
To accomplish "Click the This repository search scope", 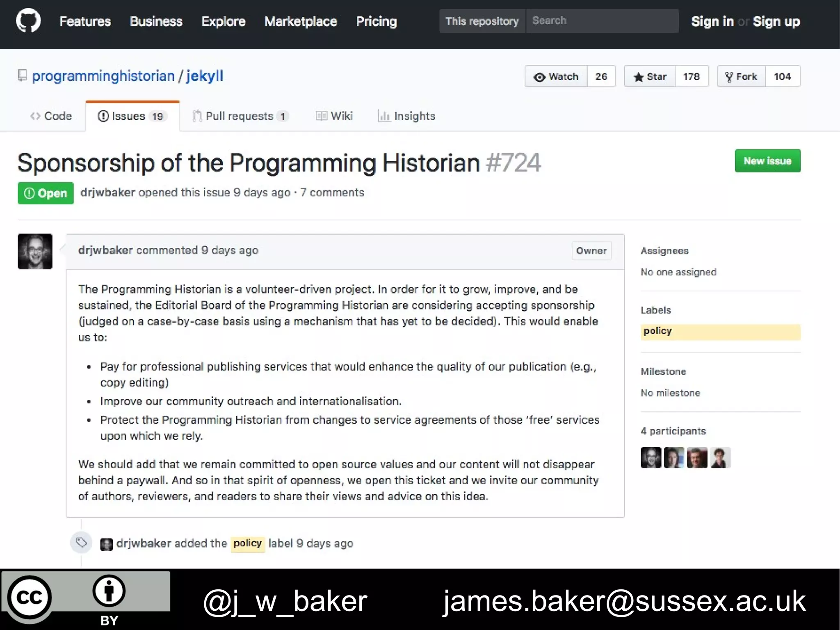I will [x=482, y=21].
